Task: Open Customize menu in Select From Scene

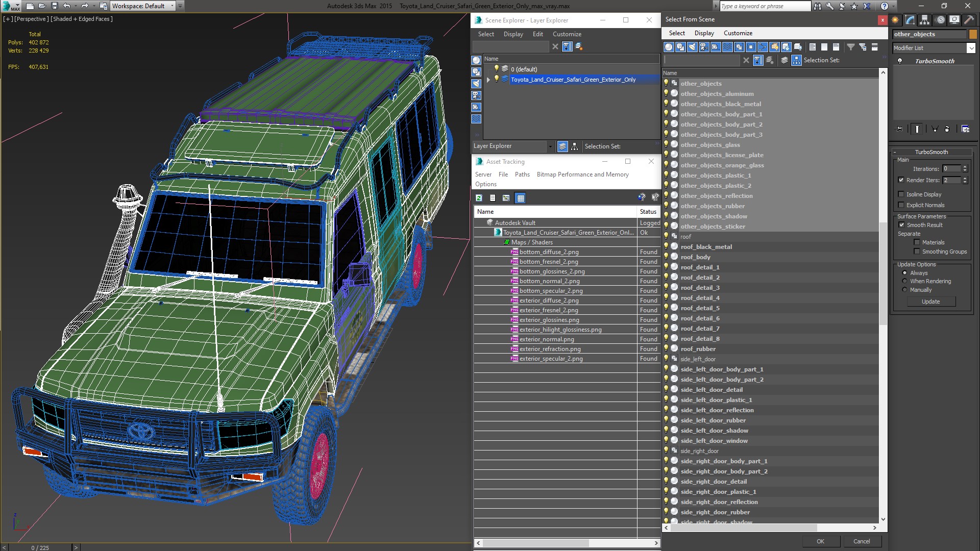Action: point(738,33)
